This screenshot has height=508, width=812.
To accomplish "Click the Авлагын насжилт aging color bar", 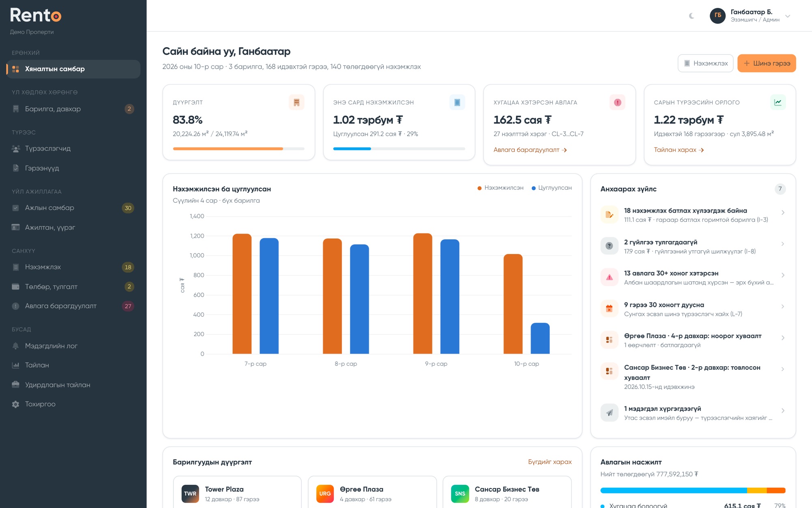I will coord(693,491).
